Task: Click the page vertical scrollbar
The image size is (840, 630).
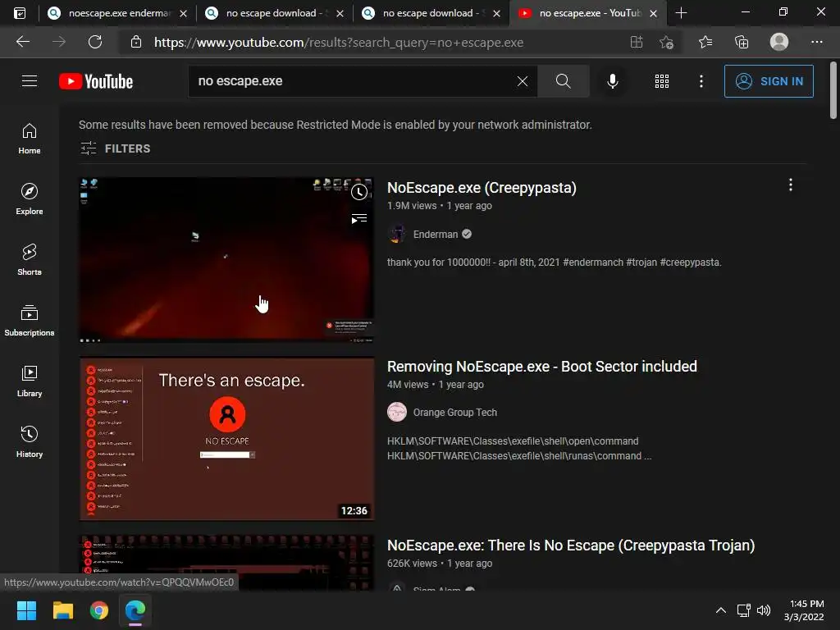Action: pyautogui.click(x=833, y=90)
